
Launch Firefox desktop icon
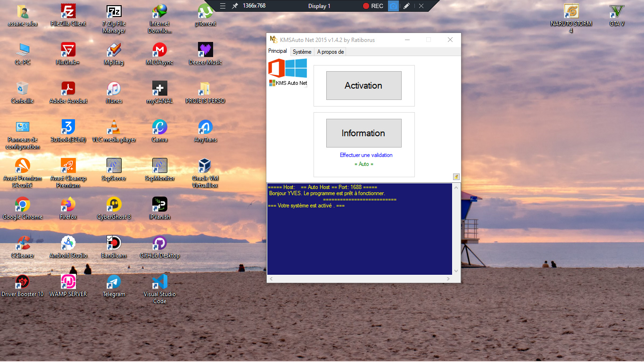(68, 209)
